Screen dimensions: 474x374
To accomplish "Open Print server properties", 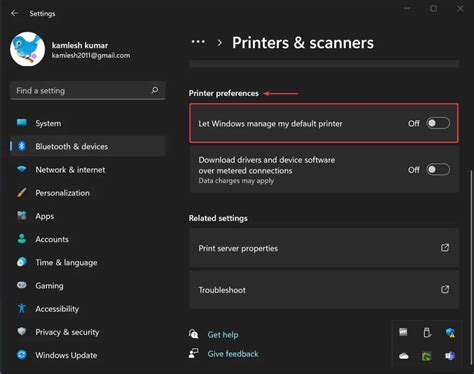I will tap(324, 248).
